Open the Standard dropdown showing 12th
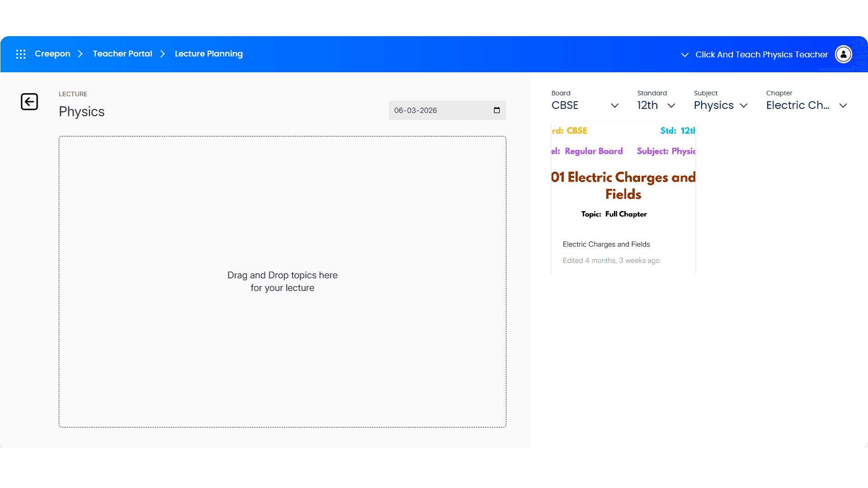The width and height of the screenshot is (868, 488). point(646,105)
